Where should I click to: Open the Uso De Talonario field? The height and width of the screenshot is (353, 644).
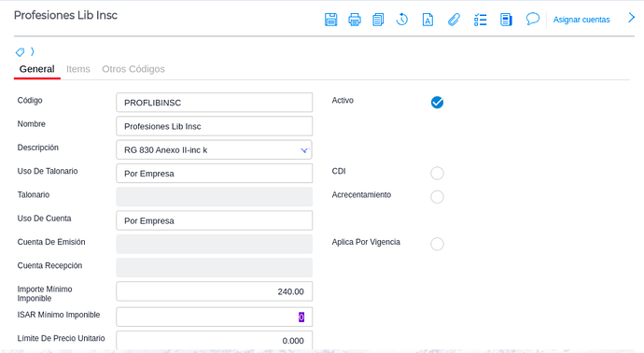(214, 174)
